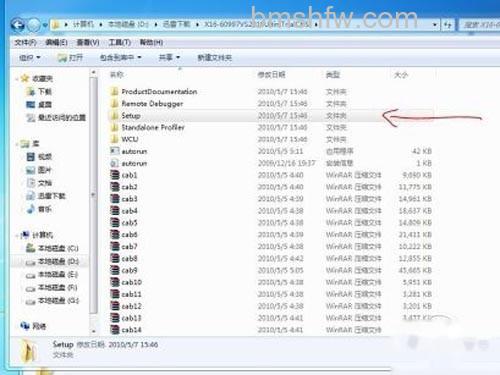Open the File menu
500x375 pixels.
[x=25, y=43]
